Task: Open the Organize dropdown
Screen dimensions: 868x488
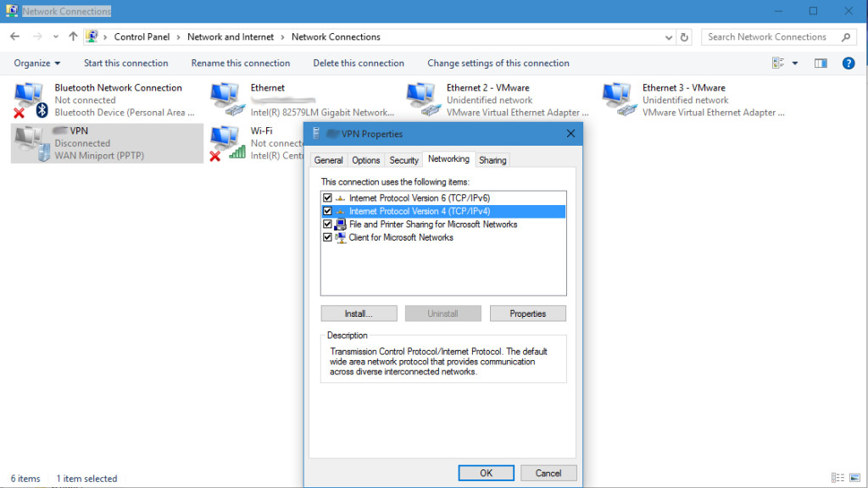Action: click(36, 63)
